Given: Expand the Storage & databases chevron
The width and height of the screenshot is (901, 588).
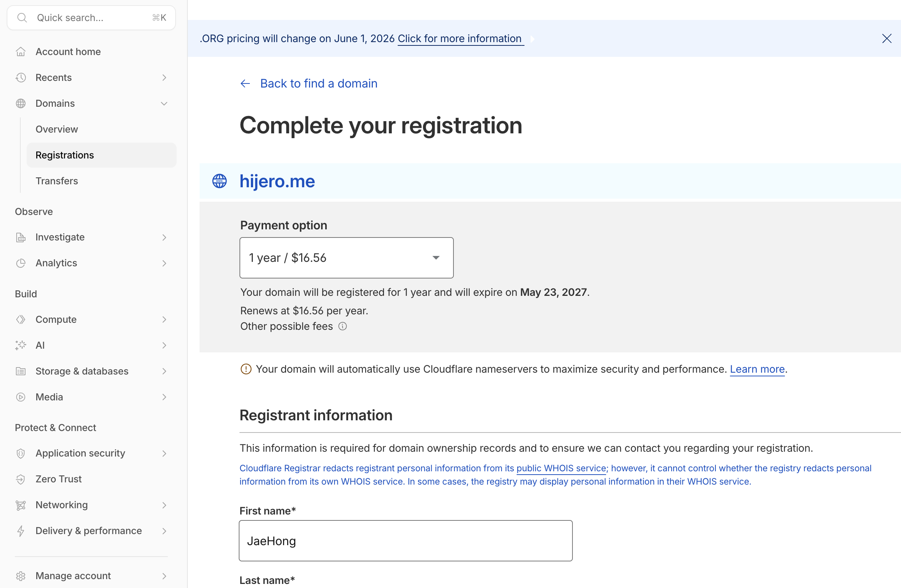Looking at the screenshot, I should 164,371.
